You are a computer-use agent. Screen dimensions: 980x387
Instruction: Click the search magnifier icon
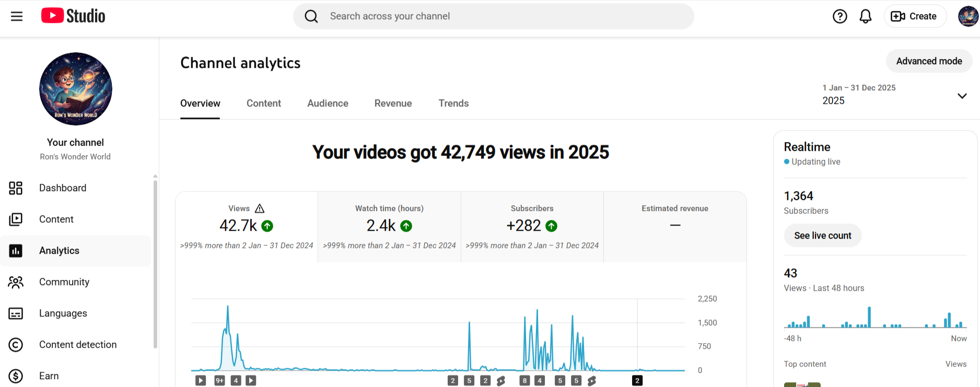click(311, 16)
